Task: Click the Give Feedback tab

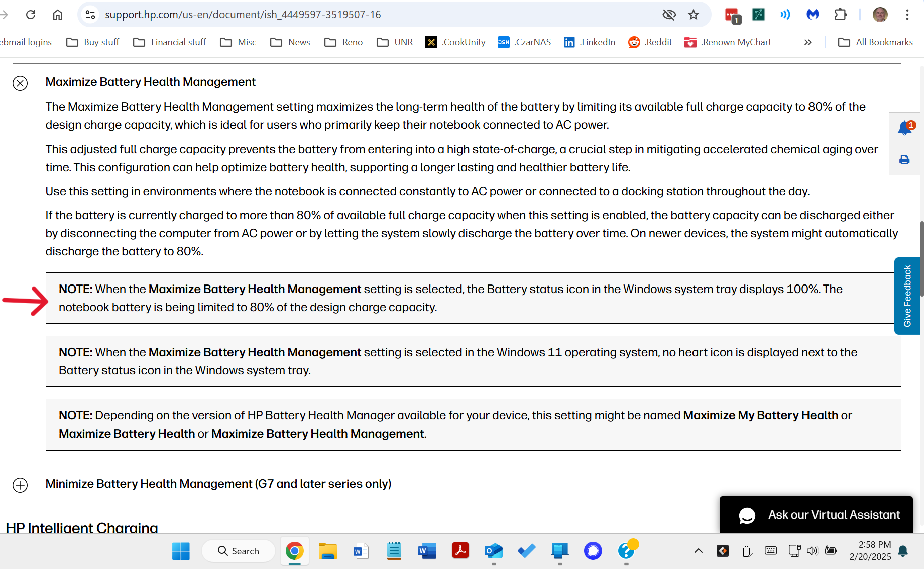Action: (907, 296)
